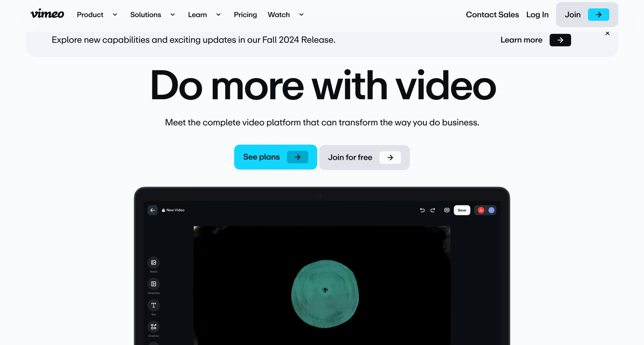Go to the Pricing page
Viewport: 644px width, 345px height.
(245, 15)
